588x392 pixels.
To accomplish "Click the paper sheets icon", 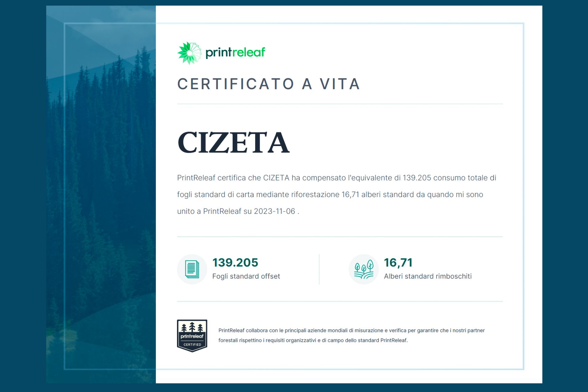I will click(192, 269).
